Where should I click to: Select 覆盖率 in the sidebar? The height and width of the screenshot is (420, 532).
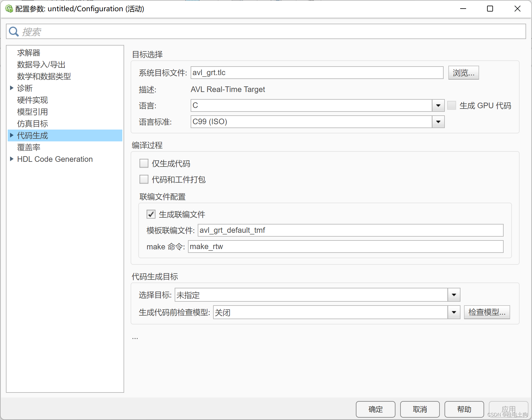coord(28,147)
